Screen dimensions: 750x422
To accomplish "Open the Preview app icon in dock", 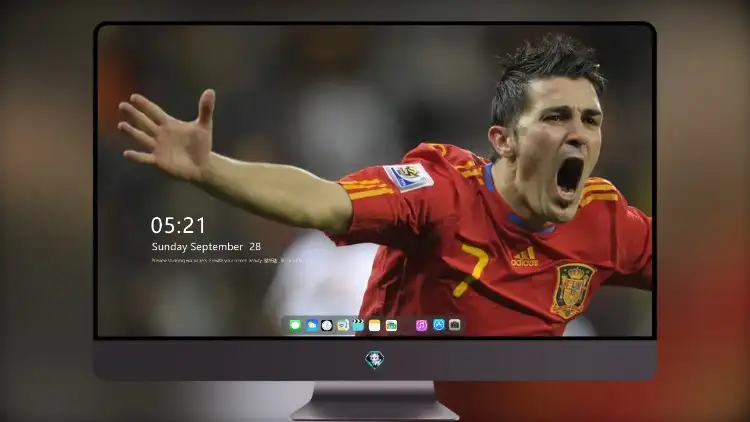I will pos(342,325).
